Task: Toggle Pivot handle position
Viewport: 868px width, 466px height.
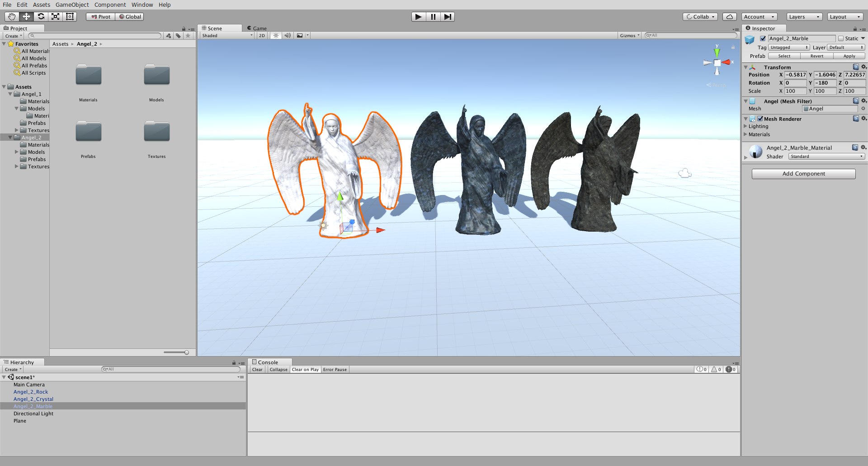Action: pyautogui.click(x=100, y=17)
